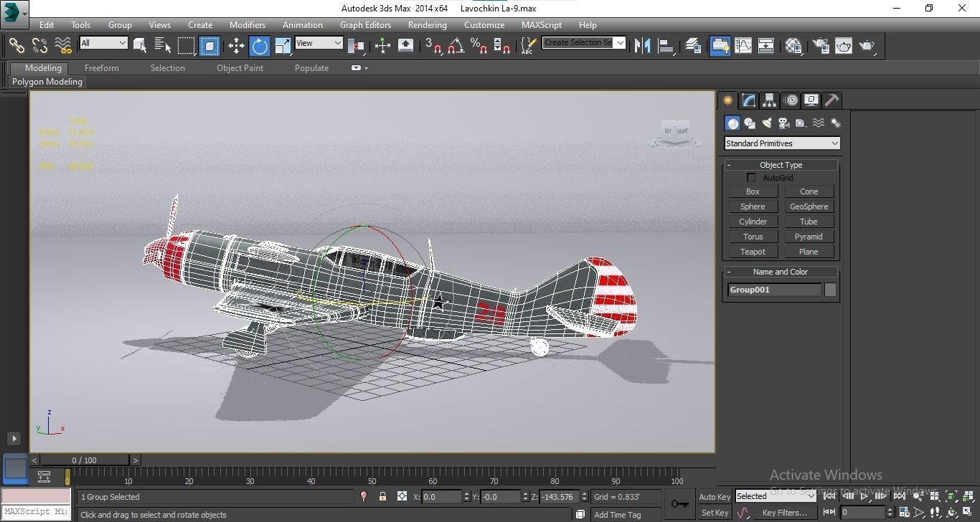Click the Render Production teapot icon

tap(867, 46)
